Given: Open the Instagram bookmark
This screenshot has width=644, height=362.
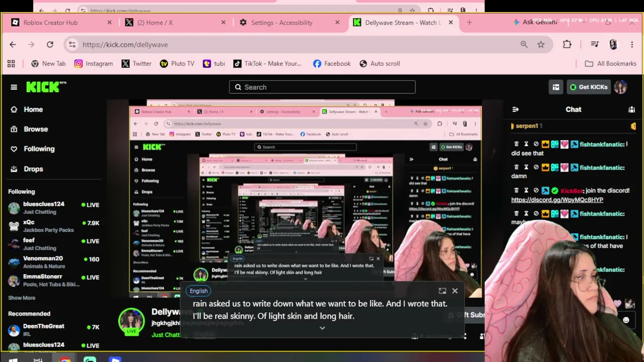Looking at the screenshot, I should coord(94,63).
